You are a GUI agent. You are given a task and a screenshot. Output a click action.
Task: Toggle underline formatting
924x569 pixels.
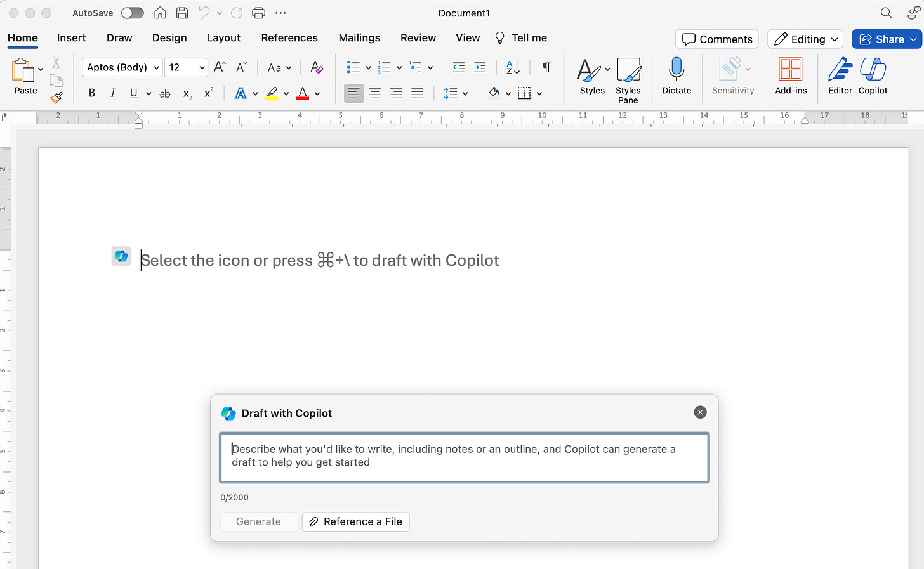pyautogui.click(x=133, y=93)
